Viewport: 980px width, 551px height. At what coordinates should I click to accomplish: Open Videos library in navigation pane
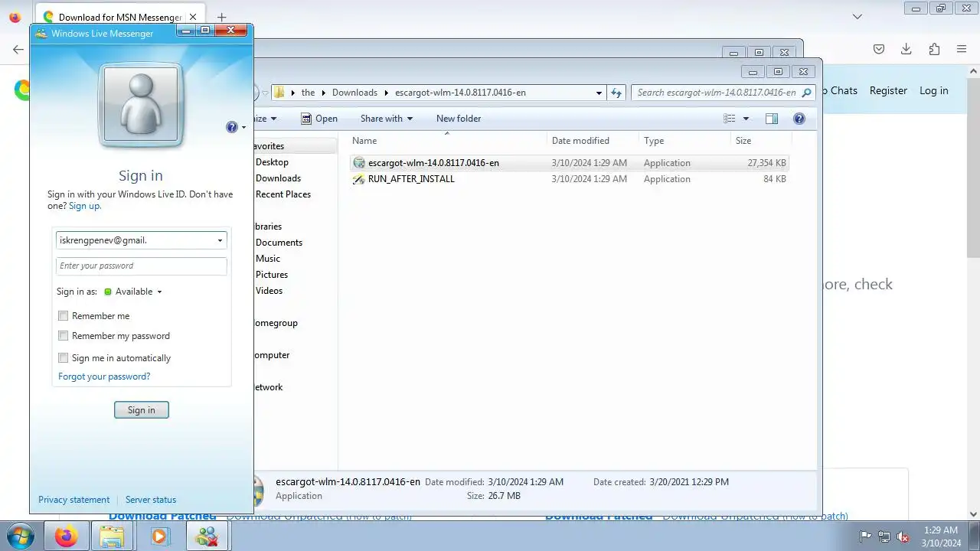269,291
